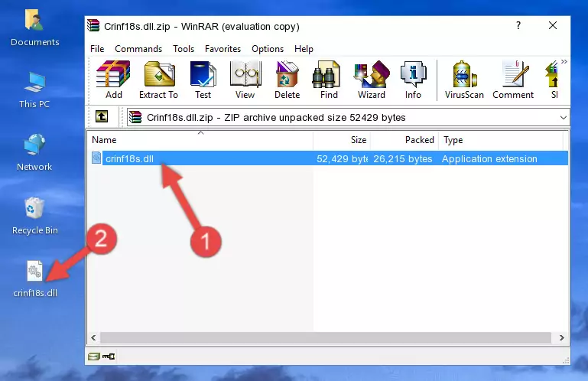Open the Tools menu
This screenshot has height=381, width=588.
(184, 49)
